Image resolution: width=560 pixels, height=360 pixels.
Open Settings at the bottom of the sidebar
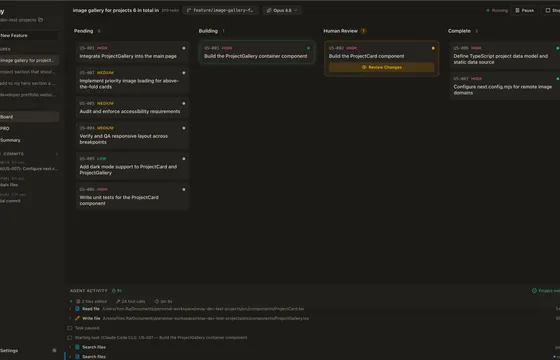9,351
